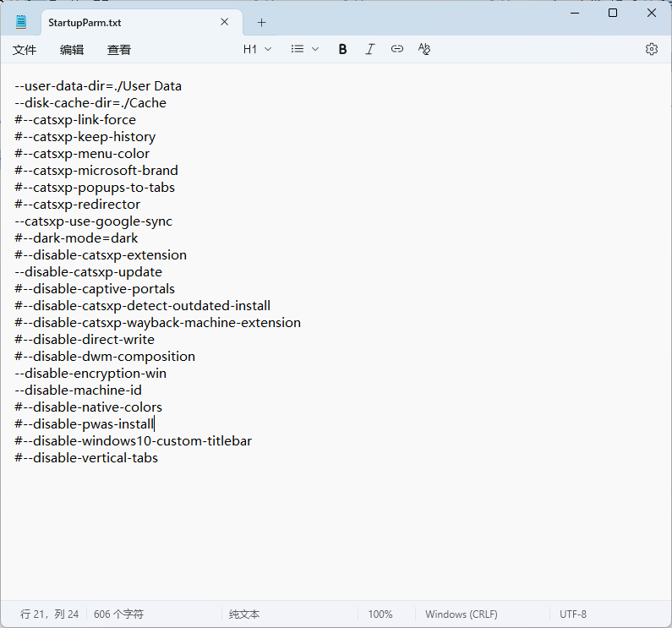Viewport: 672px width, 628px height.
Task: Expand the H1 heading dropdown
Action: [258, 49]
